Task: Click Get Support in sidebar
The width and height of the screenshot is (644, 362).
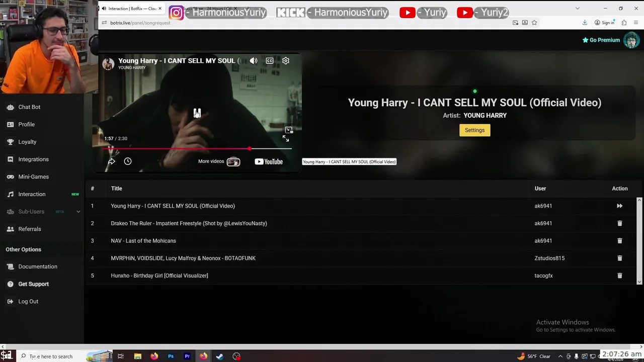Action: coord(33,284)
